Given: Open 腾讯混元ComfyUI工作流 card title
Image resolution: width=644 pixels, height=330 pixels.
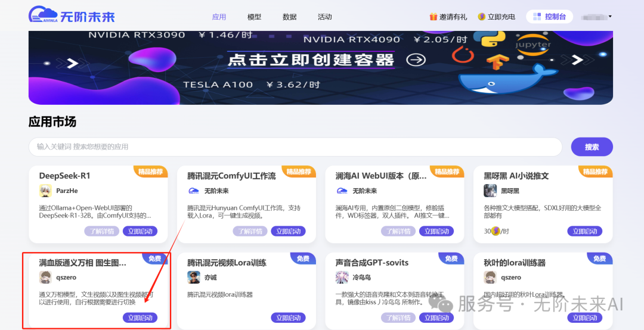Looking at the screenshot, I should pos(231,176).
